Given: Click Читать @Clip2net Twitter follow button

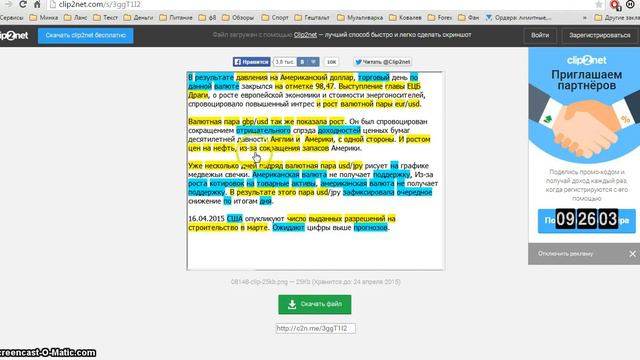Looking at the screenshot, I should pos(382,62).
